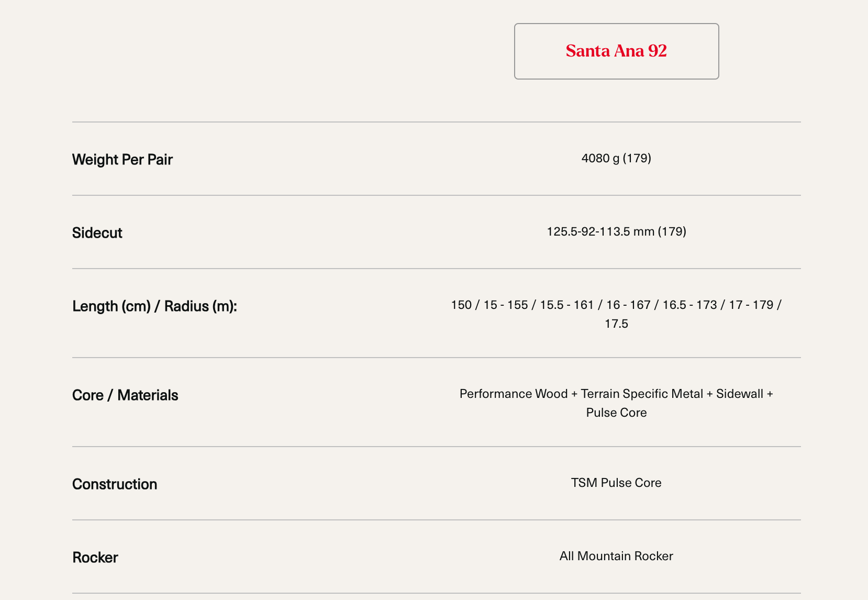Click the Core / Materials label
Viewport: 868px width, 600px height.
coord(125,395)
